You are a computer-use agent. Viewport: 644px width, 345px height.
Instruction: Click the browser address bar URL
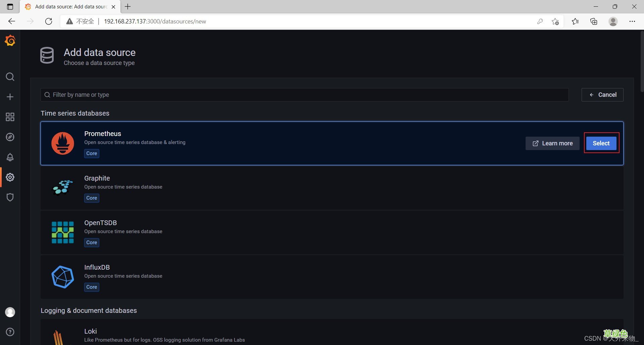155,21
